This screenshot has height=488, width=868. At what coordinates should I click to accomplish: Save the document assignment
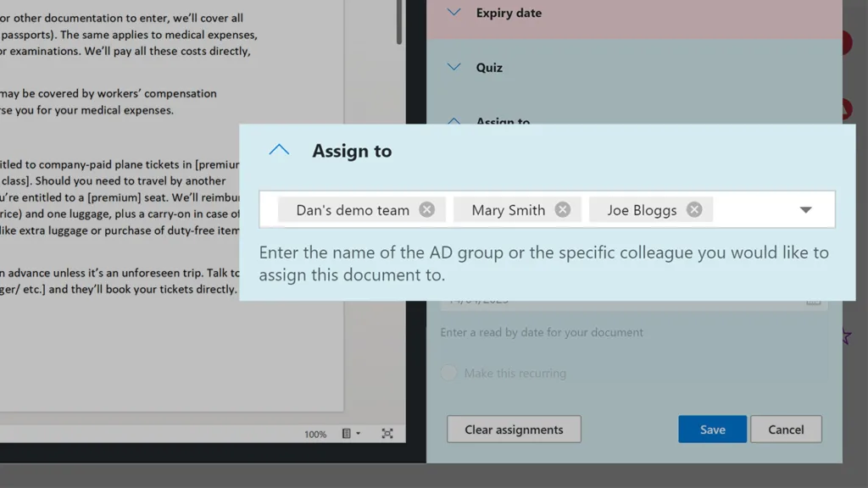712,430
